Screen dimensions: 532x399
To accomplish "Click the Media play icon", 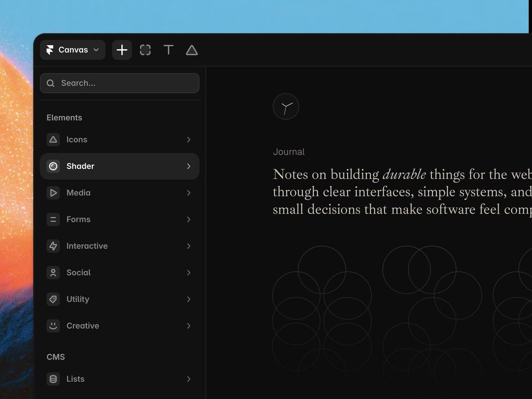I will tap(53, 193).
